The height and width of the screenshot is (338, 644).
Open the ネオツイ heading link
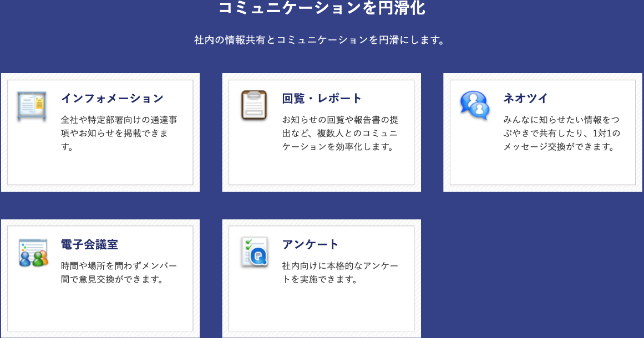[525, 99]
